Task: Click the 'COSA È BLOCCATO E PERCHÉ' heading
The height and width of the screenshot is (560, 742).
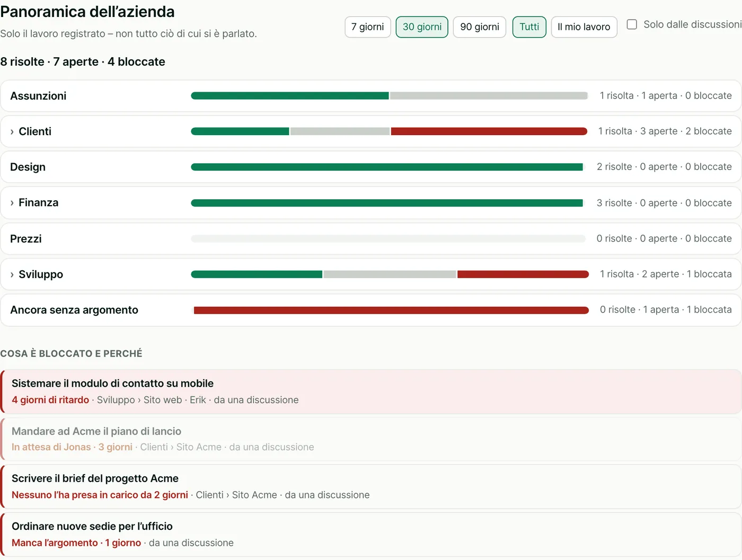Action: 71,353
